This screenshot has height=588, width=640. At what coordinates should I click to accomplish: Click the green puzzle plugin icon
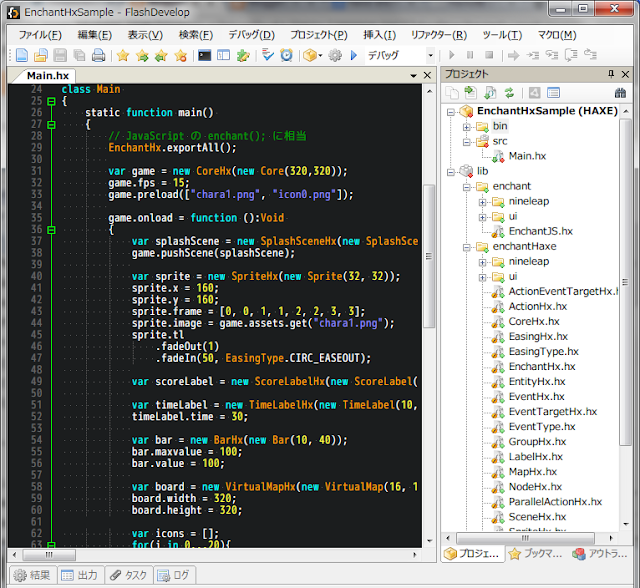click(243, 55)
